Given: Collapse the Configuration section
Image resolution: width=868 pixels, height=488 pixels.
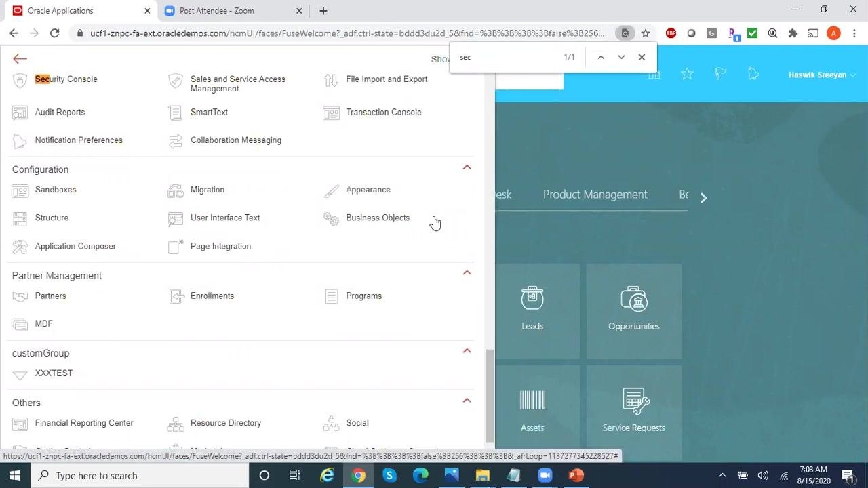Looking at the screenshot, I should tap(467, 167).
